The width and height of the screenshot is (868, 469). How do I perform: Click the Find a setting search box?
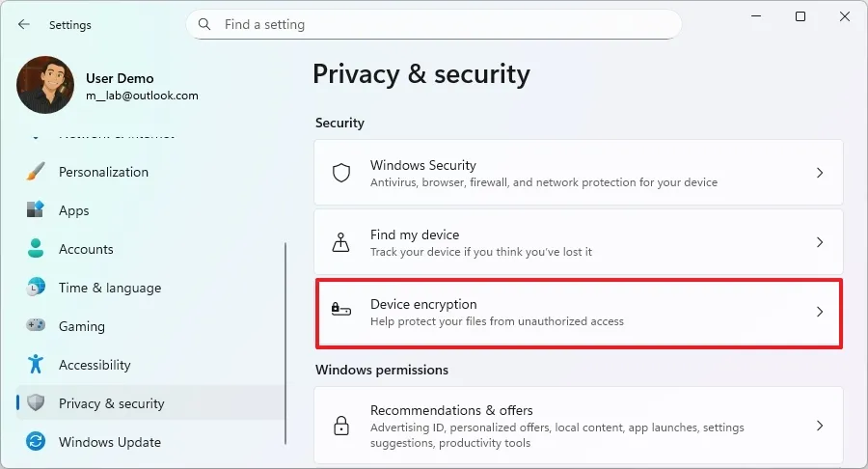pos(444,24)
